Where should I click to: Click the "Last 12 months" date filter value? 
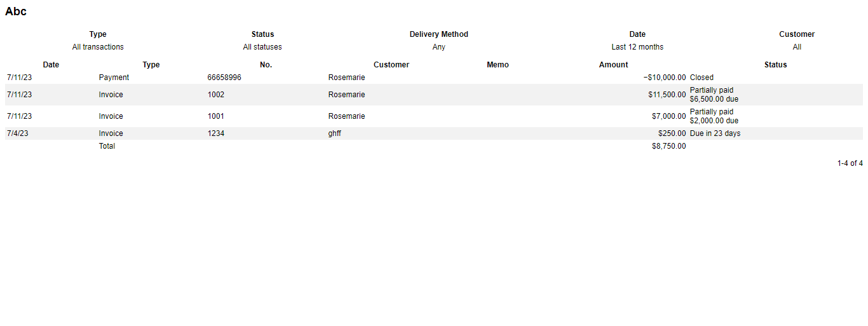click(x=637, y=47)
